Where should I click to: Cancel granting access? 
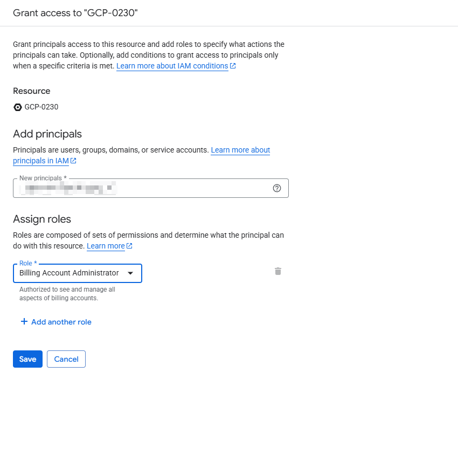tap(66, 359)
